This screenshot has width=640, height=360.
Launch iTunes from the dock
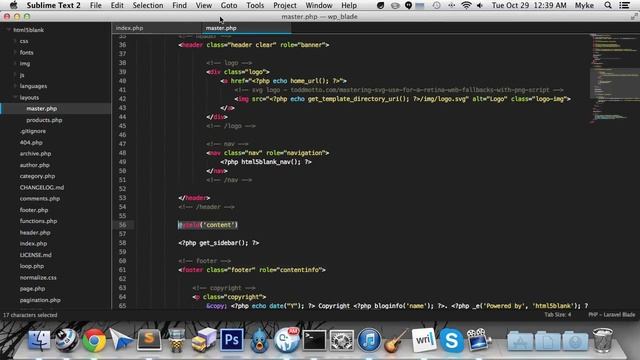[369, 340]
